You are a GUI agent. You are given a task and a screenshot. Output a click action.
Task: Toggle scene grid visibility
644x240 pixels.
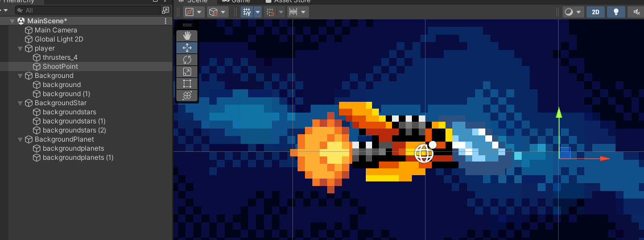[x=247, y=12]
